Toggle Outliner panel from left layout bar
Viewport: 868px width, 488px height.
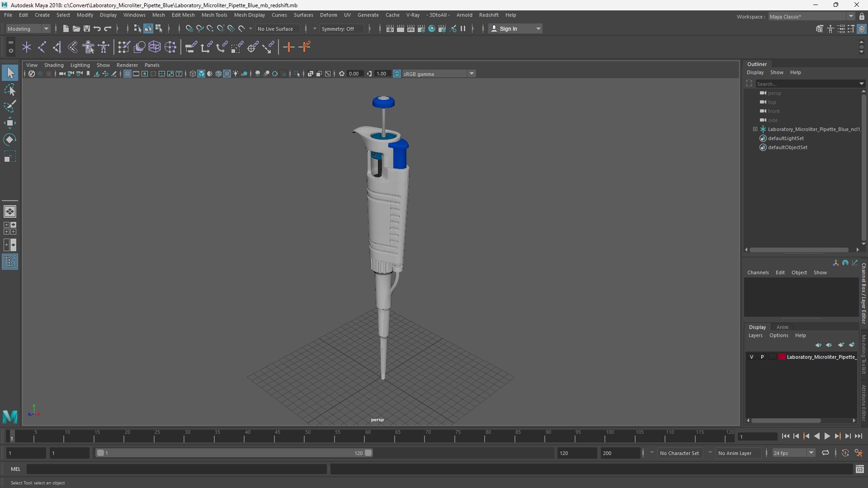[10, 262]
